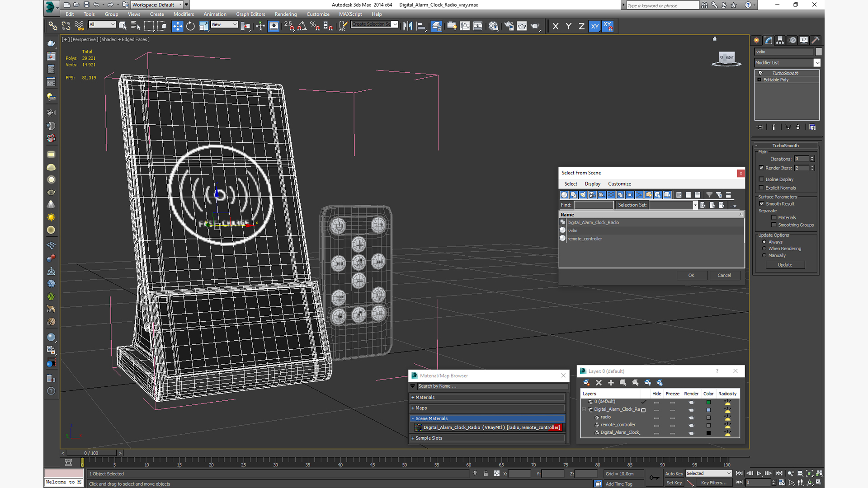Open the Utilities hammer panel tab
The image size is (868, 488).
816,40
